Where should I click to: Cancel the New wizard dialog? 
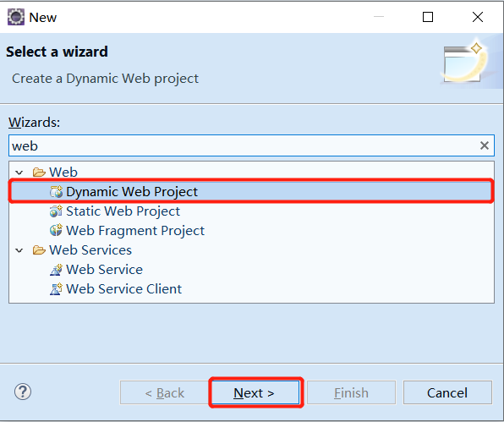(x=447, y=392)
